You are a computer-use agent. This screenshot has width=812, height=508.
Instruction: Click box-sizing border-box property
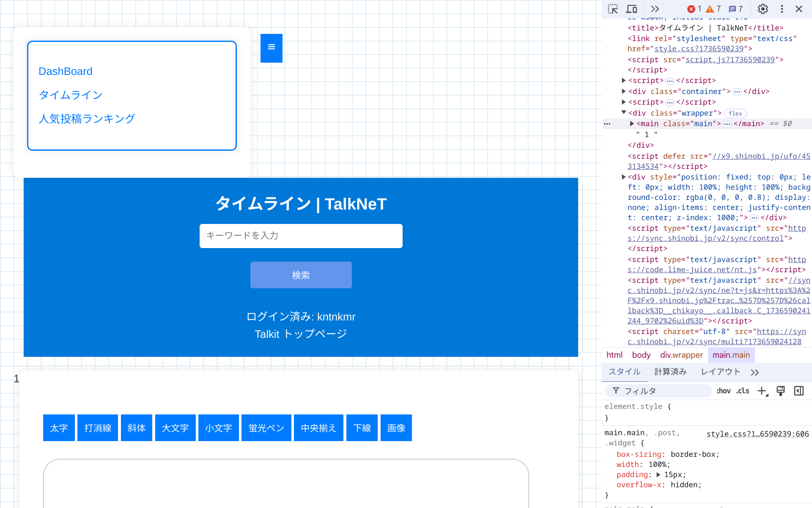tap(668, 454)
